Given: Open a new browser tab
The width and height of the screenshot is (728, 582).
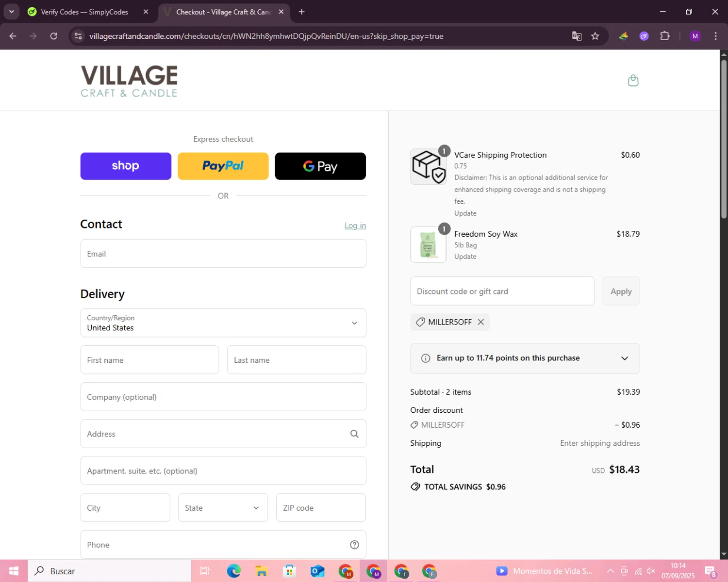Looking at the screenshot, I should (x=301, y=12).
